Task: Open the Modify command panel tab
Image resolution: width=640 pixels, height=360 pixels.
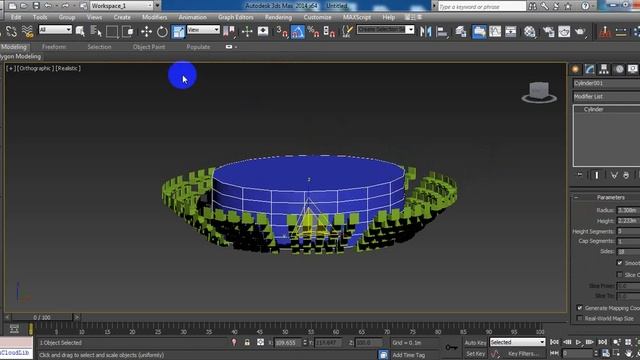Action: click(589, 69)
